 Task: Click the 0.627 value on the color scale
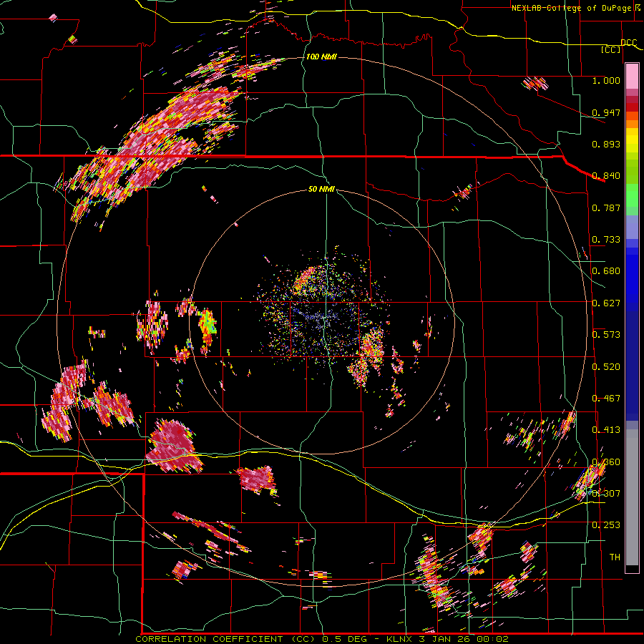[x=606, y=303]
